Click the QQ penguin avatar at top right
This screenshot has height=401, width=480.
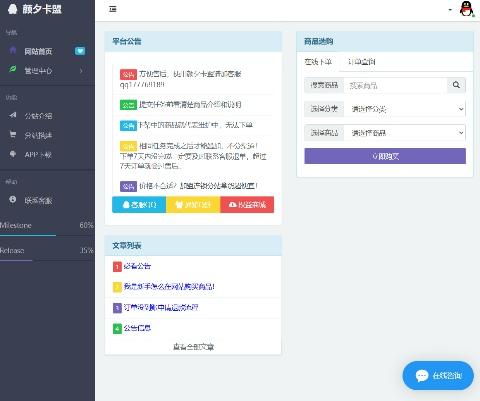click(466, 9)
